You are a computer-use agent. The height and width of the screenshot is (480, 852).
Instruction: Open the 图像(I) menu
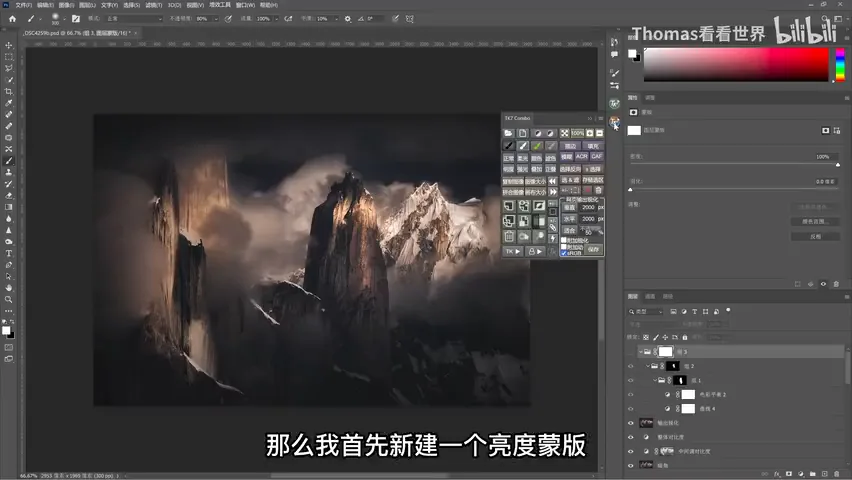pyautogui.click(x=66, y=5)
